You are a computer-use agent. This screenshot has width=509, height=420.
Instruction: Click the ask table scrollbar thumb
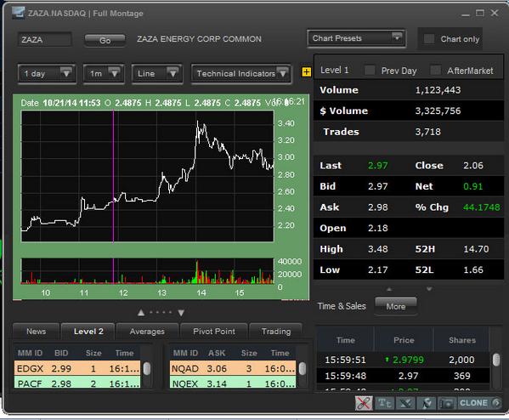[x=303, y=369]
